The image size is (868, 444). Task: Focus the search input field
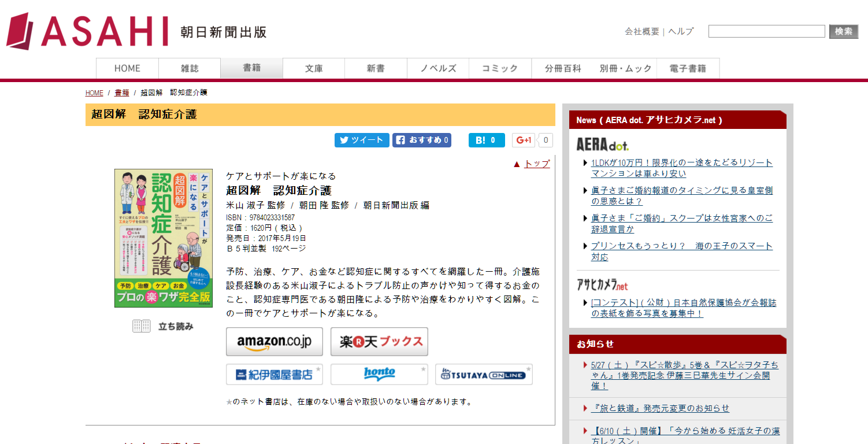coord(767,31)
